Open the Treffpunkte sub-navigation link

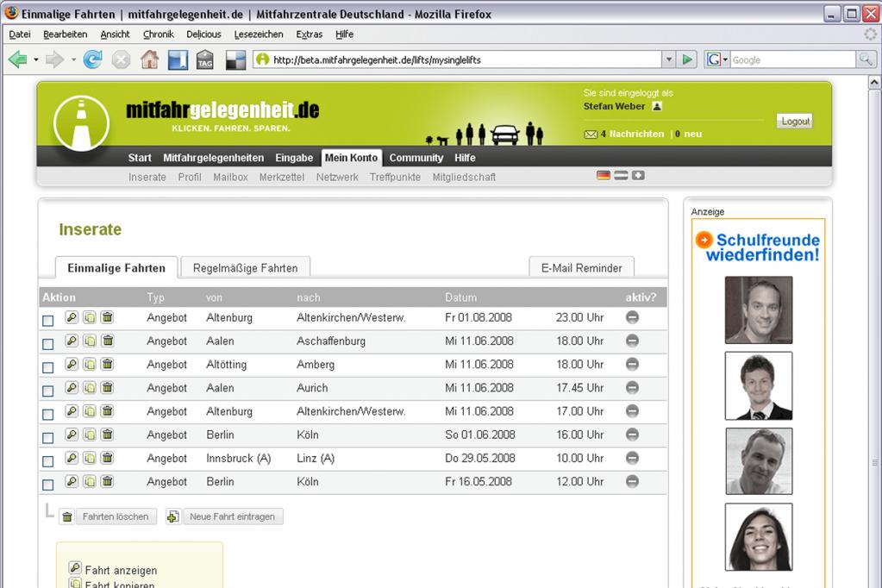395,178
